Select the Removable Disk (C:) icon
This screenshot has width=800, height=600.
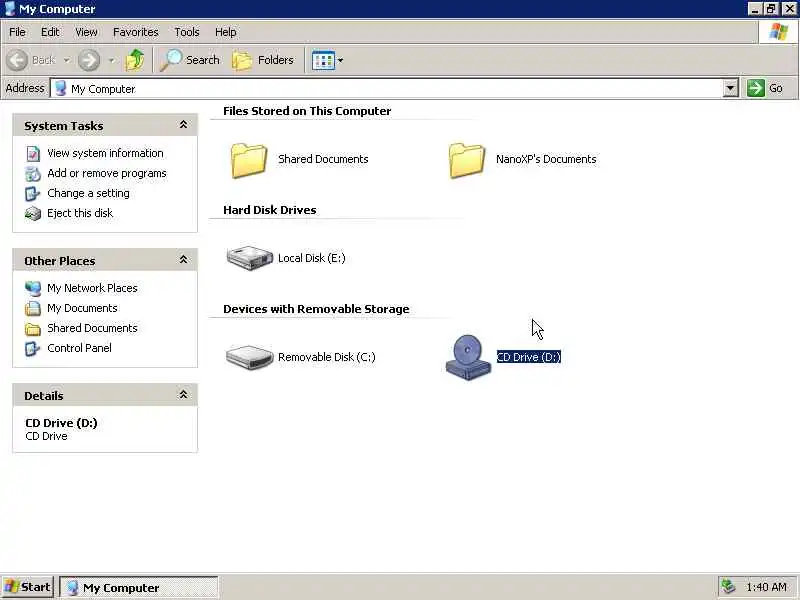point(249,357)
